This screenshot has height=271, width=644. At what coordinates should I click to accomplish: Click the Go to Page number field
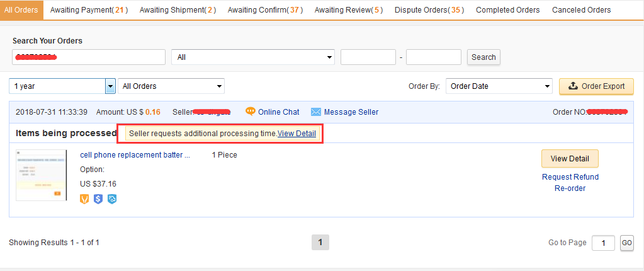tap(603, 243)
